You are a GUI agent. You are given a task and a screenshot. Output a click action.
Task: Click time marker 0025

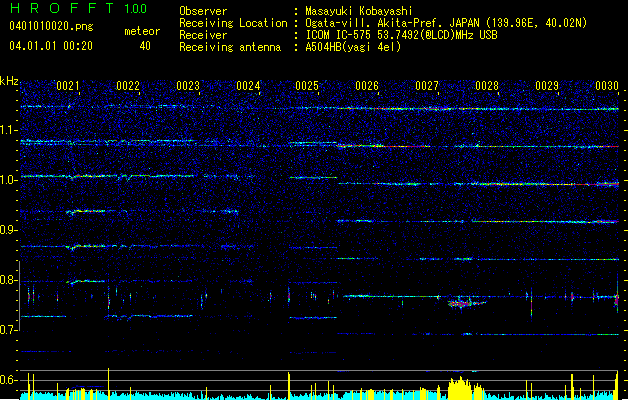(307, 86)
